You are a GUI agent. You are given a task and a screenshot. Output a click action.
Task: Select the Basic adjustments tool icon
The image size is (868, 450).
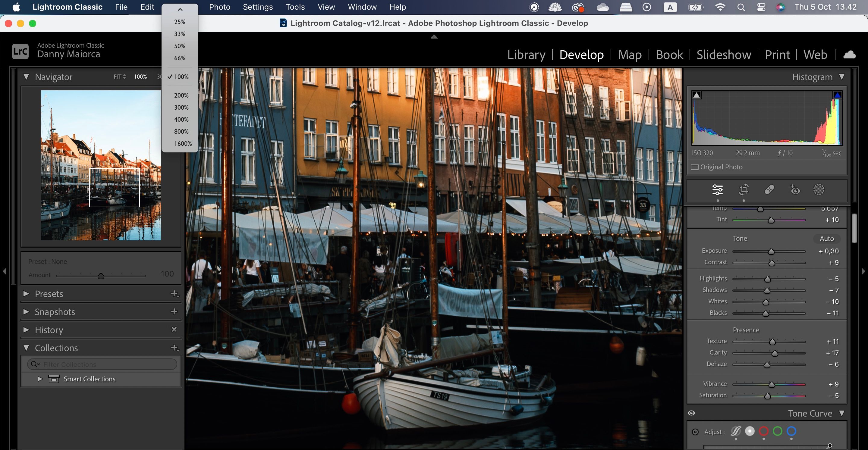(717, 190)
